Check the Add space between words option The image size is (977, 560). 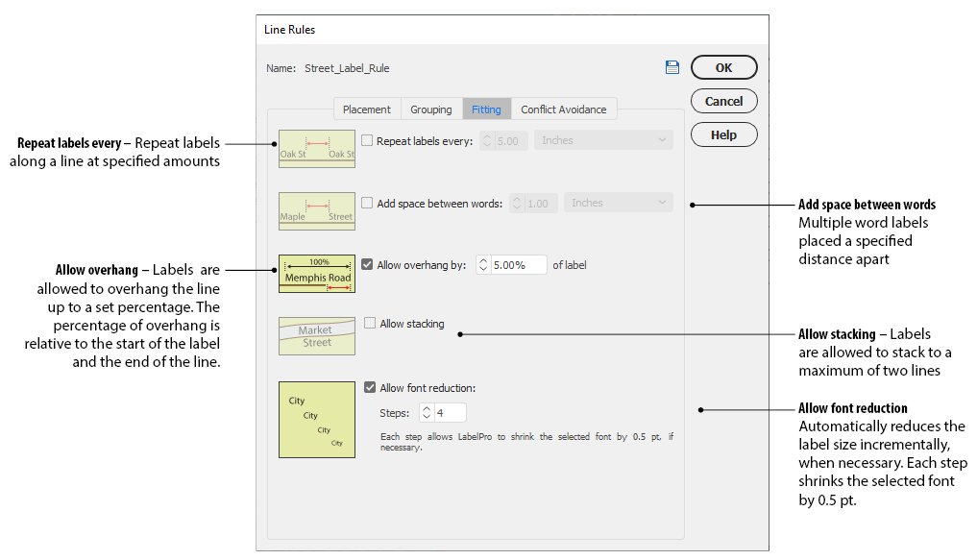(367, 203)
